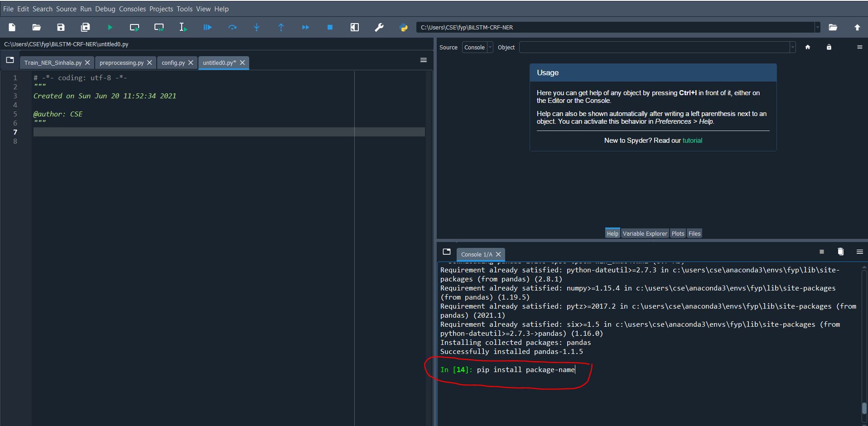This screenshot has width=868, height=426.
Task: Expand the working directory path dropdown
Action: 817,28
